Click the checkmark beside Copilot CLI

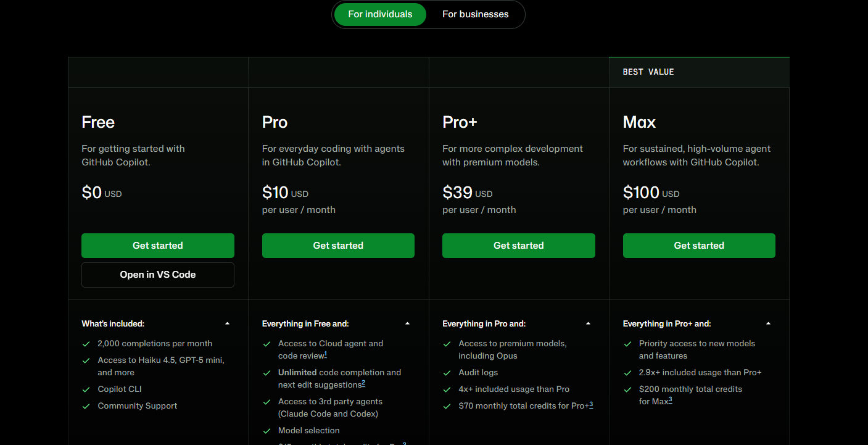86,389
